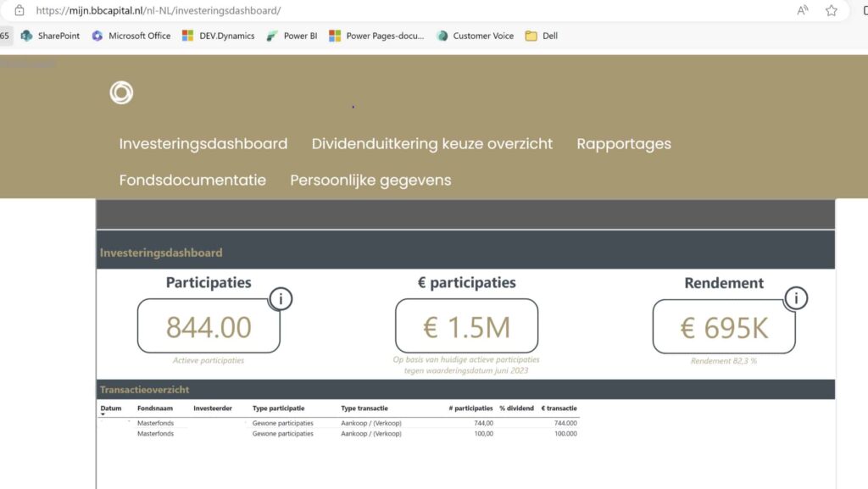Open Power BI from the favorites bar
868x489 pixels.
coord(292,36)
